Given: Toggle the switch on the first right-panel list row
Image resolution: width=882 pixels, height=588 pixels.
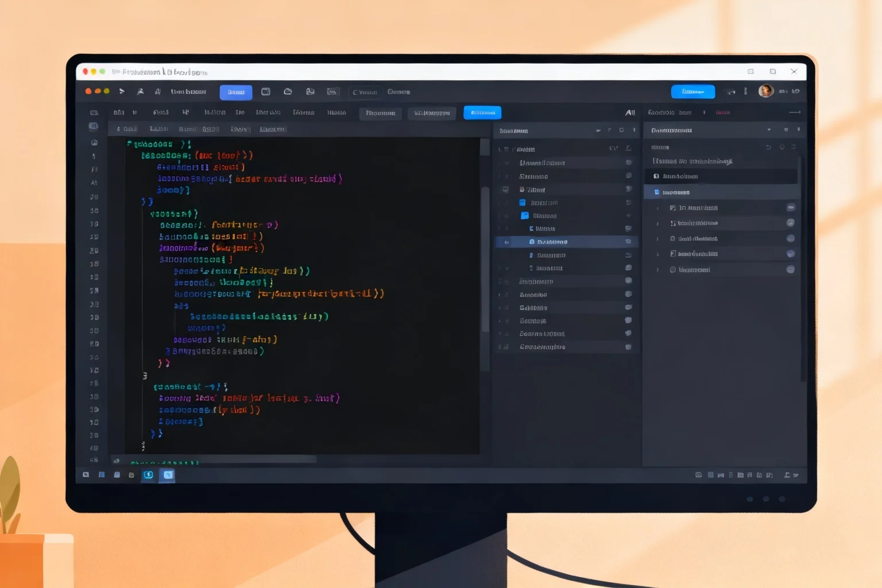Looking at the screenshot, I should point(791,207).
